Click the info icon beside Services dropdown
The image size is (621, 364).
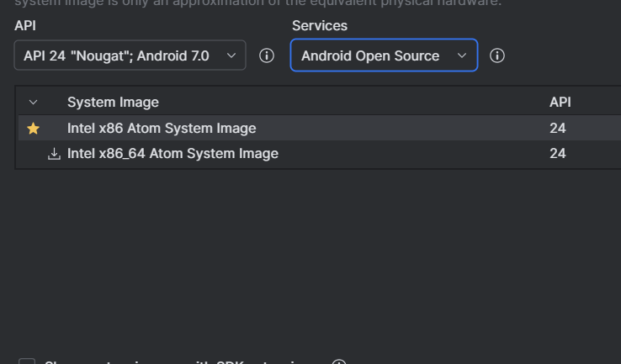tap(497, 56)
